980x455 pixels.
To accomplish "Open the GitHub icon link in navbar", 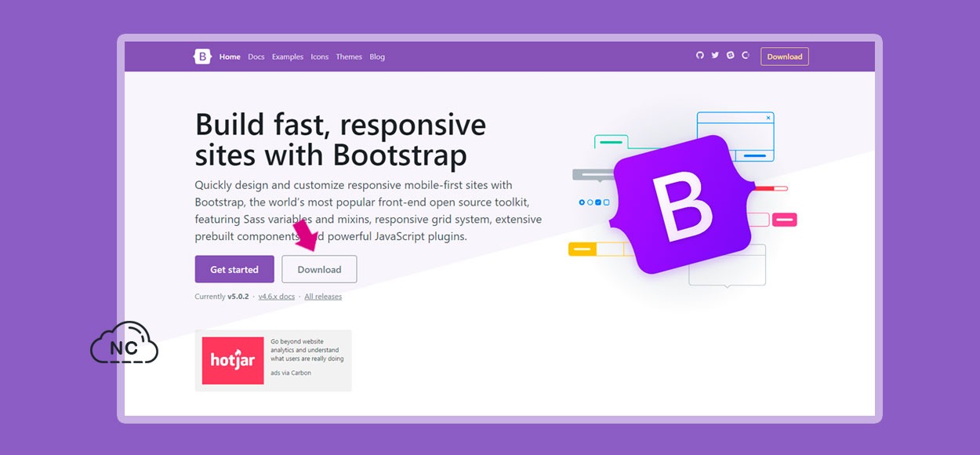I will pyautogui.click(x=700, y=56).
